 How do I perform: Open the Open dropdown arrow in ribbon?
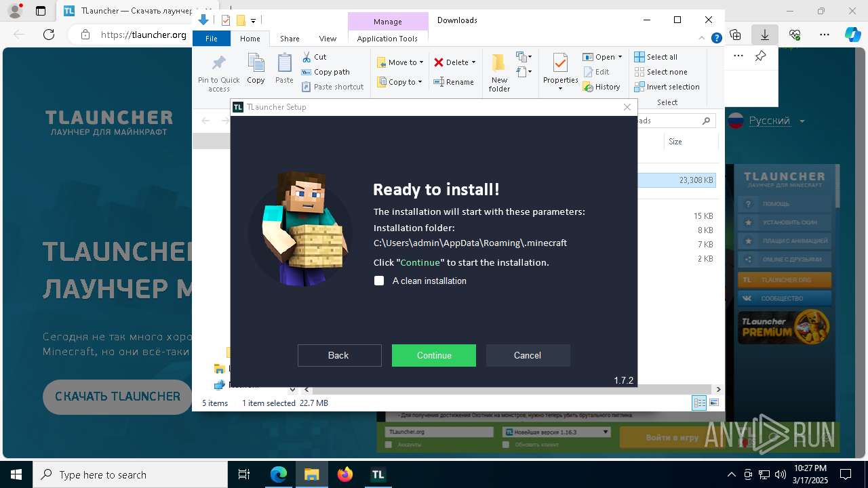click(620, 57)
